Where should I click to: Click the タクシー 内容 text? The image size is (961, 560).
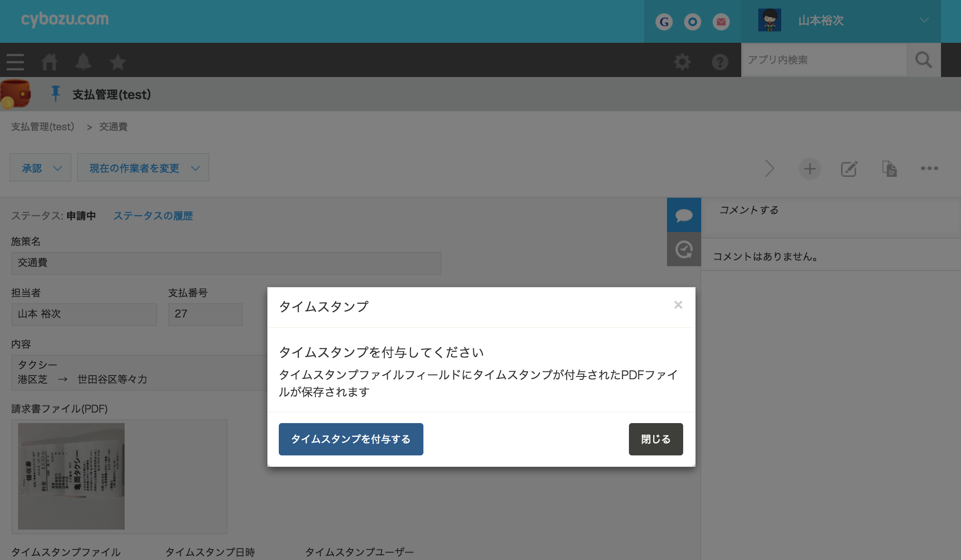(x=38, y=365)
